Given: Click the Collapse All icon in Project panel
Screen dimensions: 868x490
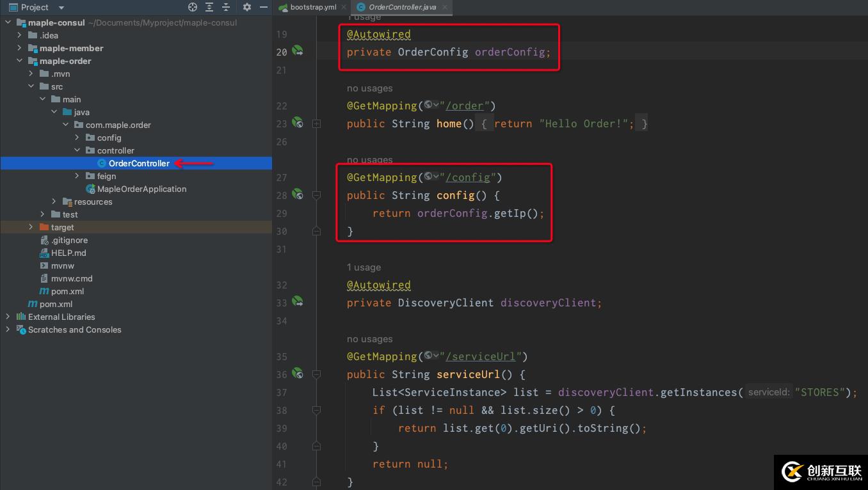Looking at the screenshot, I should coord(226,7).
